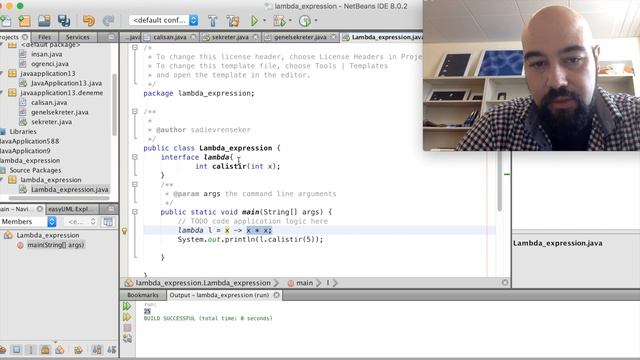Open the Run button dropdown arrow
640x360 pixels.
pyautogui.click(x=264, y=20)
